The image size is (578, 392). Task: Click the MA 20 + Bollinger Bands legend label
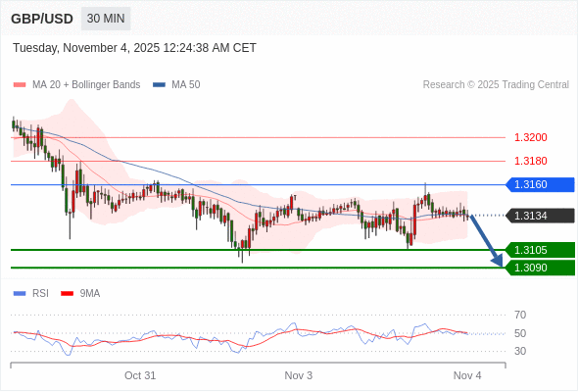point(86,85)
